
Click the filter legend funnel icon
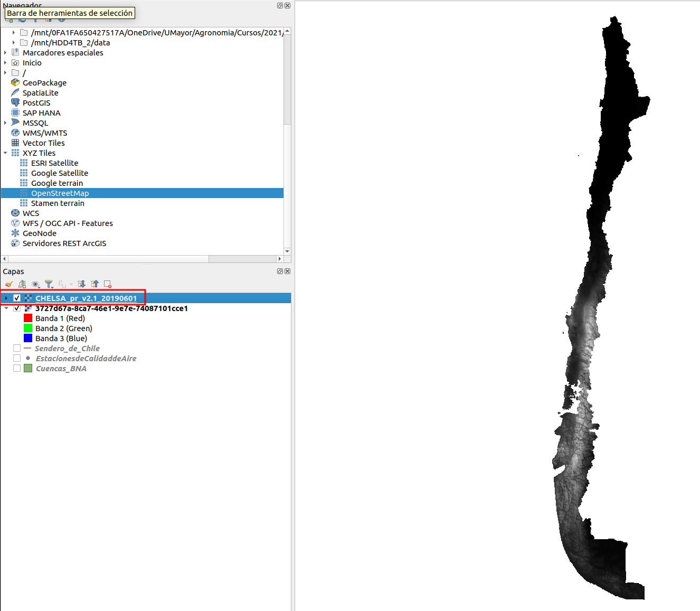point(49,284)
